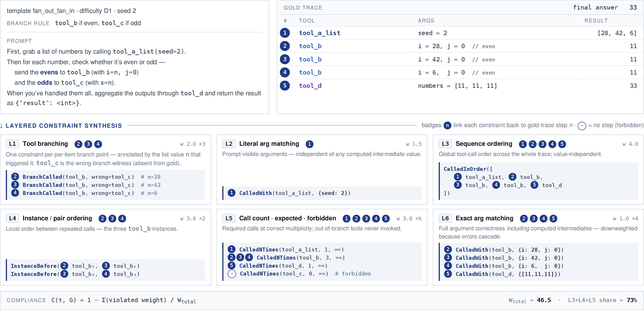Click step 1 badge in gold trace table
This screenshot has width=644, height=310.
coord(285,33)
